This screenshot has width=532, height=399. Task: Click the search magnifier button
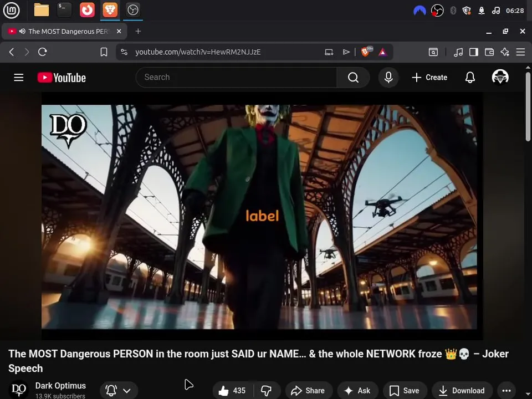coord(353,78)
